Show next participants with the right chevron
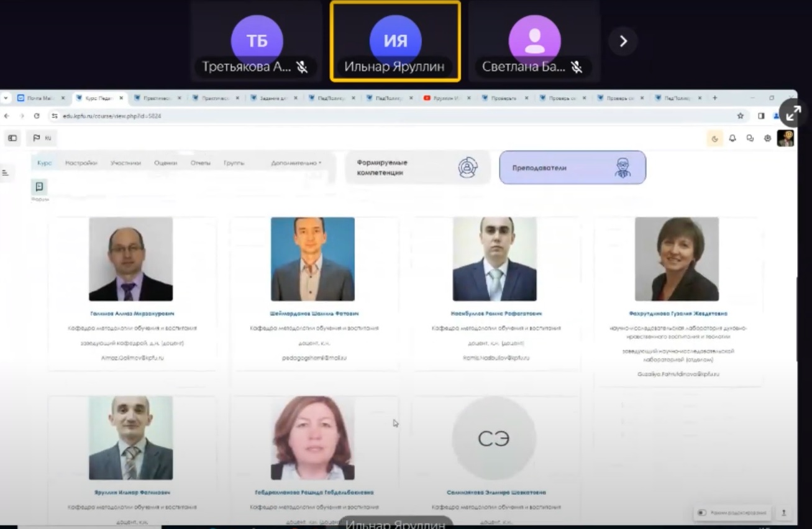Viewport: 812px width, 529px height. (623, 41)
